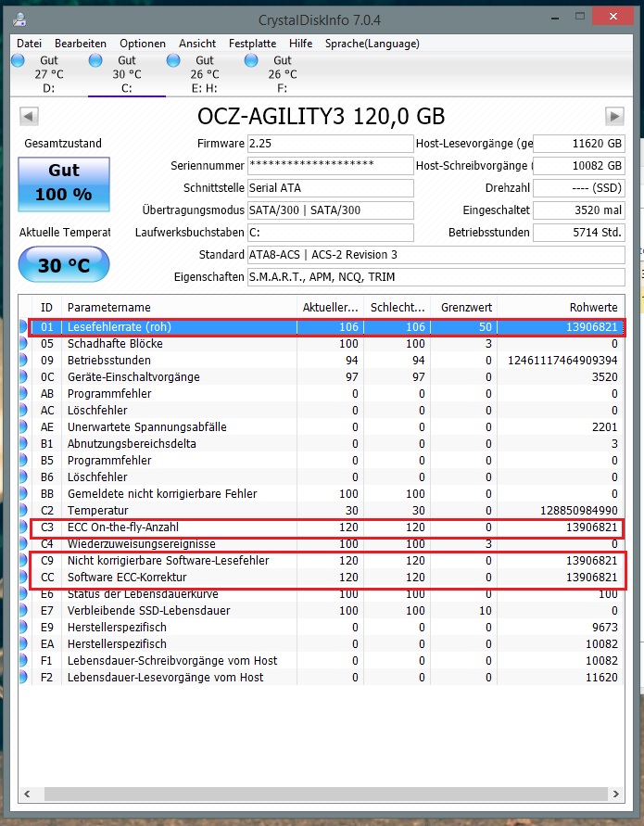Click the Grenzwert column header
The image size is (644, 826).
(464, 307)
